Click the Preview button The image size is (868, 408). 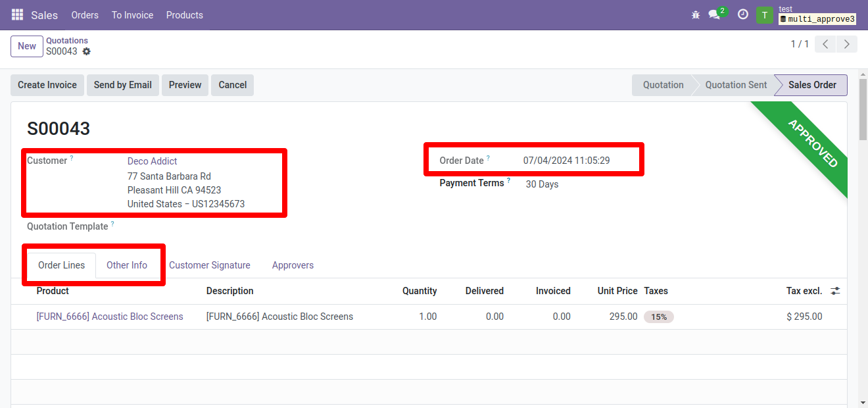click(185, 85)
